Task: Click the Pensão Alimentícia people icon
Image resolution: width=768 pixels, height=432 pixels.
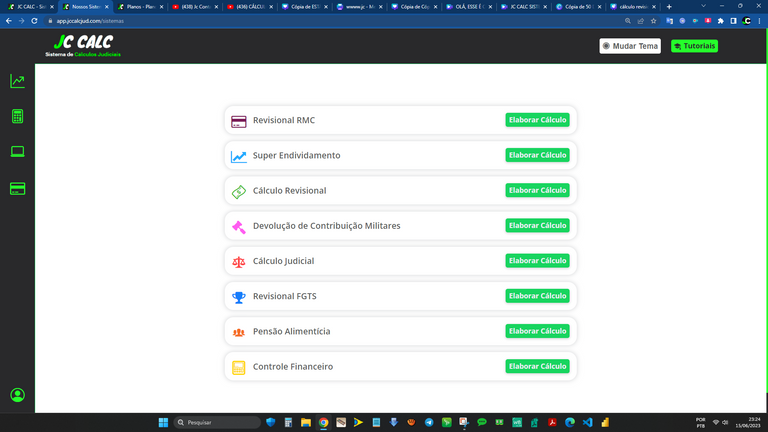Action: [239, 333]
